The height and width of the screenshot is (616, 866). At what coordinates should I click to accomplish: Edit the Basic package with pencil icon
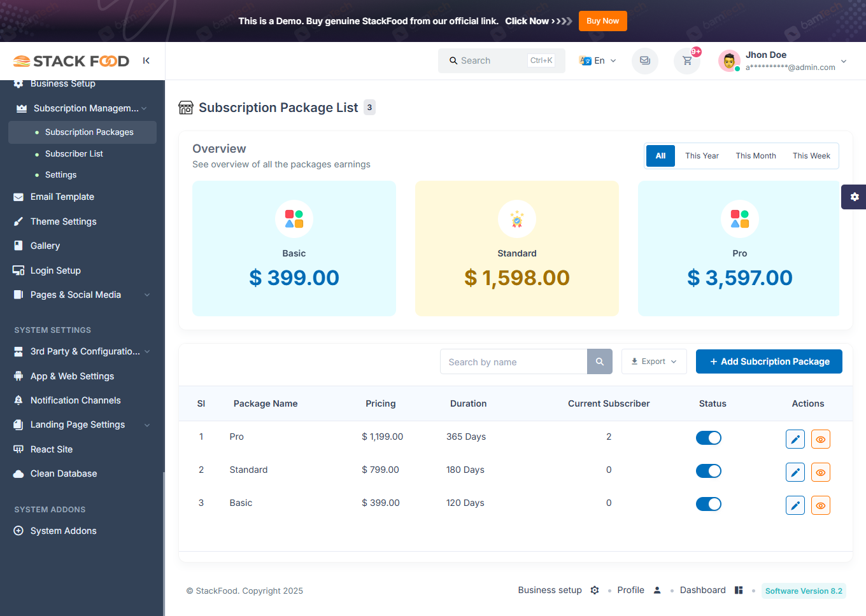point(795,505)
